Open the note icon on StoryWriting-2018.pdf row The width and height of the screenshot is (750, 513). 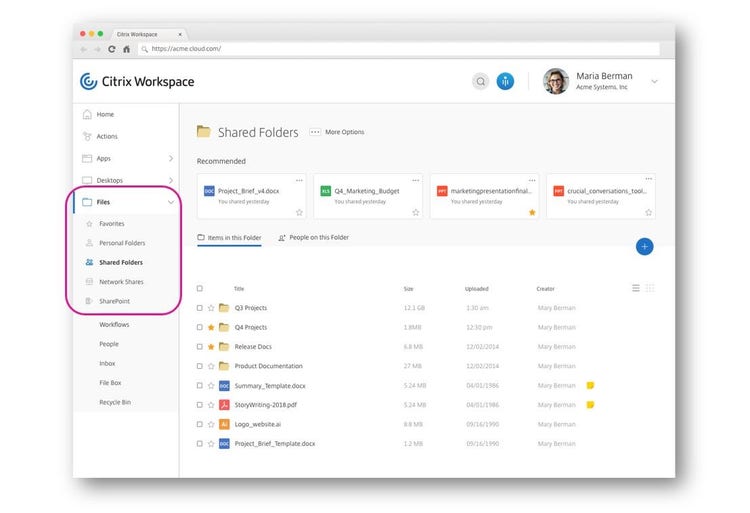[x=590, y=405]
